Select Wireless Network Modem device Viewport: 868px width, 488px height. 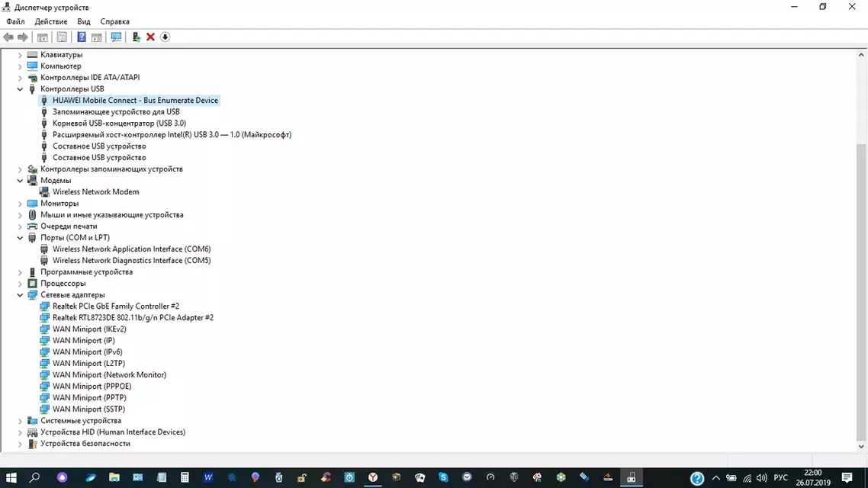(95, 192)
